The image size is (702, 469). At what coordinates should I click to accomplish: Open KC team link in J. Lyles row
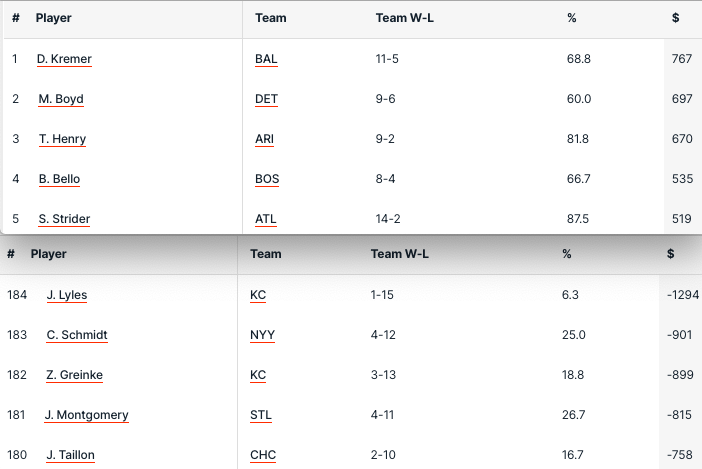(x=258, y=295)
